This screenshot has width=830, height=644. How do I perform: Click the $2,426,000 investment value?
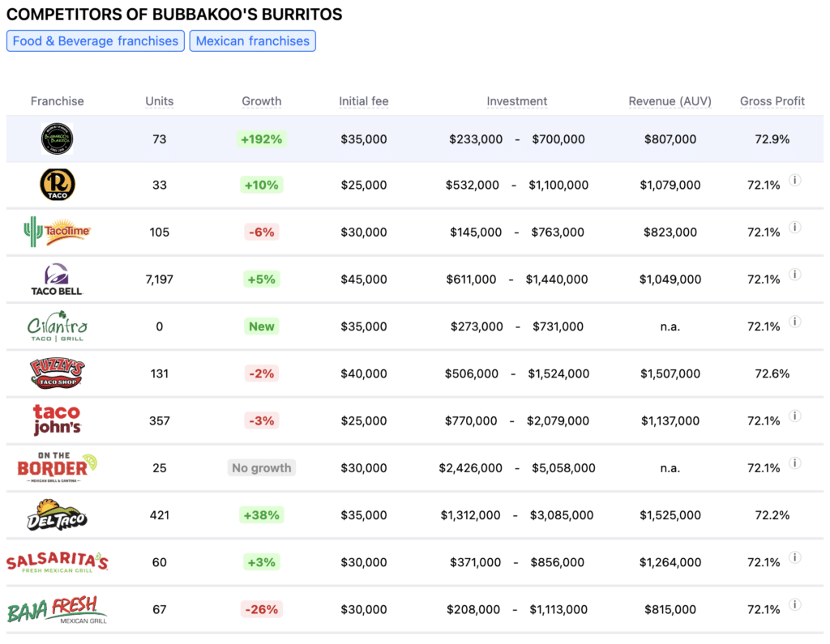[470, 467]
